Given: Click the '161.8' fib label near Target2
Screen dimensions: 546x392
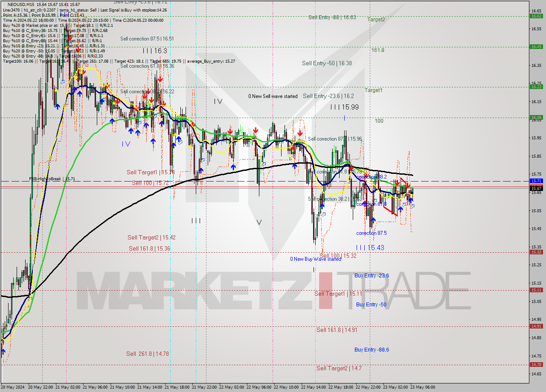Looking at the screenshot, I should pos(378,50).
